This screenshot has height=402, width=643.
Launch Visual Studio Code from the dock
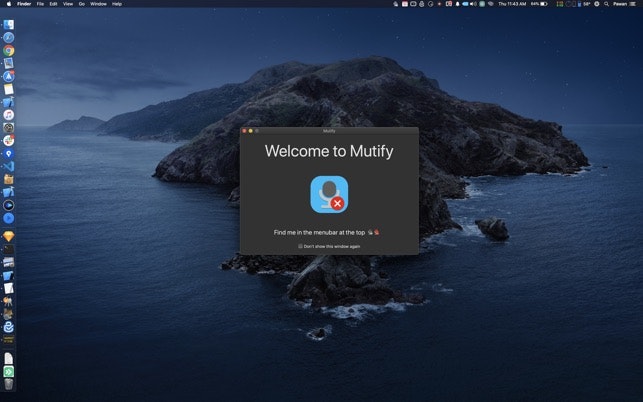click(x=9, y=166)
